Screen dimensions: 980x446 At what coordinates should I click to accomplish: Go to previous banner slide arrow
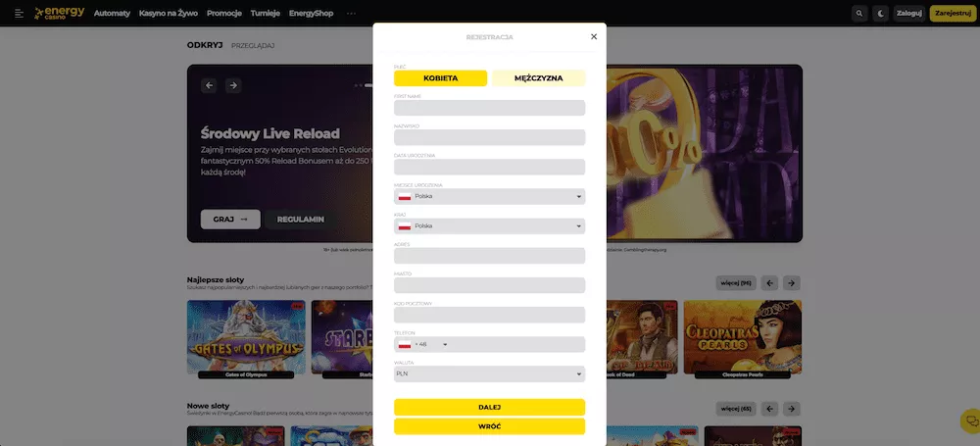pos(210,85)
